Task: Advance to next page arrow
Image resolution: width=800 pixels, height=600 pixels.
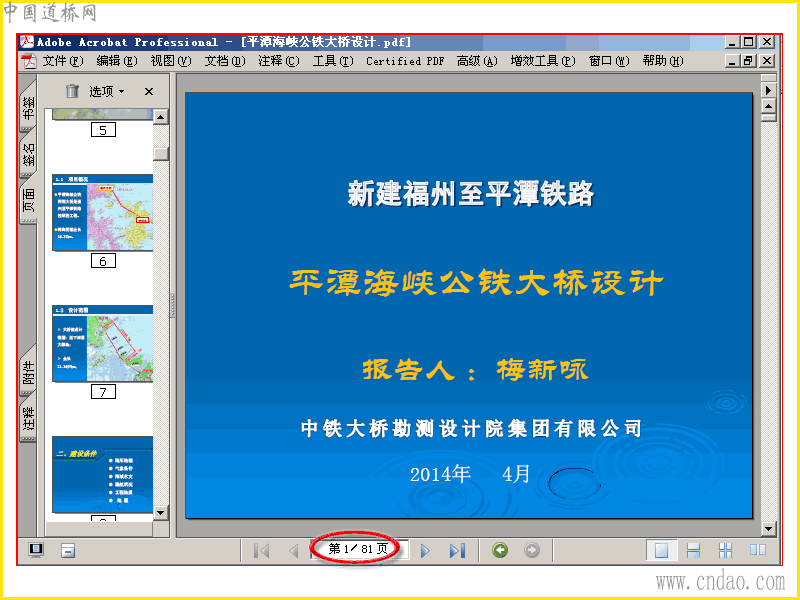Action: (425, 551)
